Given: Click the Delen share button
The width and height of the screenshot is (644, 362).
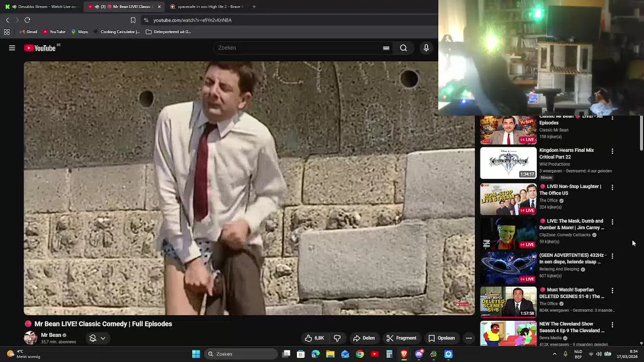Looking at the screenshot, I should 364,338.
